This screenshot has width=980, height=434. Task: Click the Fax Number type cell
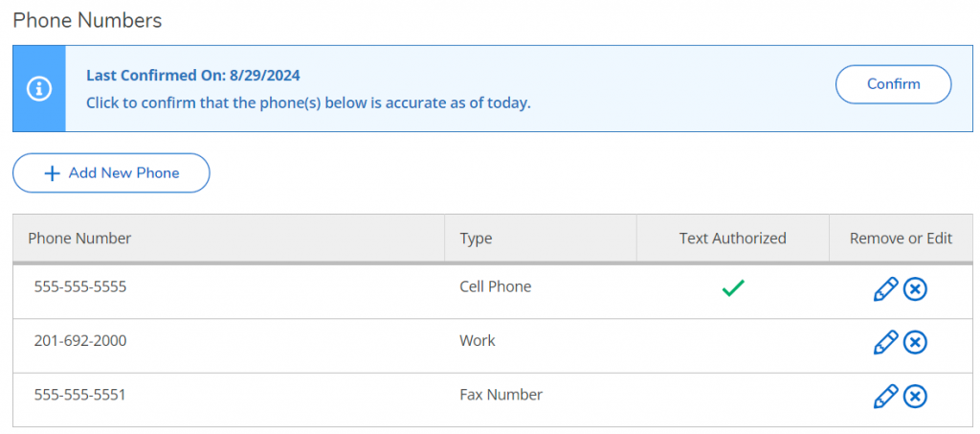[x=501, y=395]
